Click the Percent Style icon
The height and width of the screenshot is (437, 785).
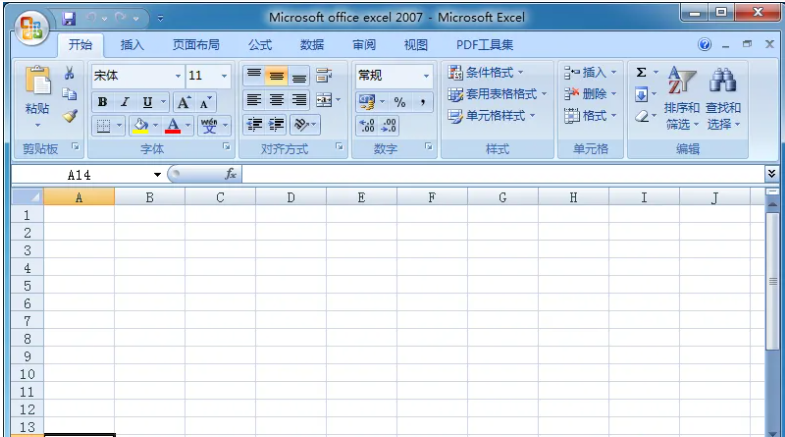tap(399, 102)
